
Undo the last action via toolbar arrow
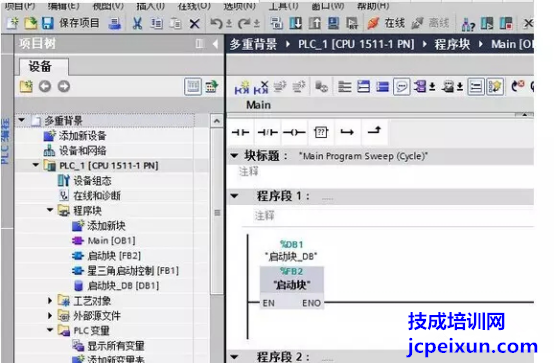216,24
